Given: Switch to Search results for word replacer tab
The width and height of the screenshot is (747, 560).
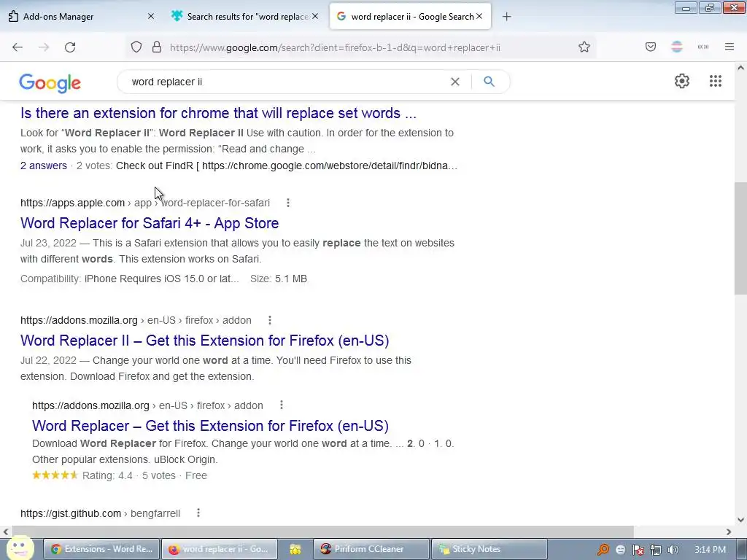Looking at the screenshot, I should tap(244, 17).
